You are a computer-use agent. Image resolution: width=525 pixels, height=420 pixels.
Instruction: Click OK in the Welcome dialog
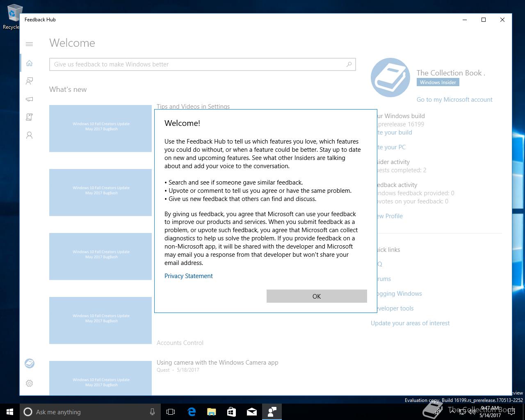[x=317, y=296]
